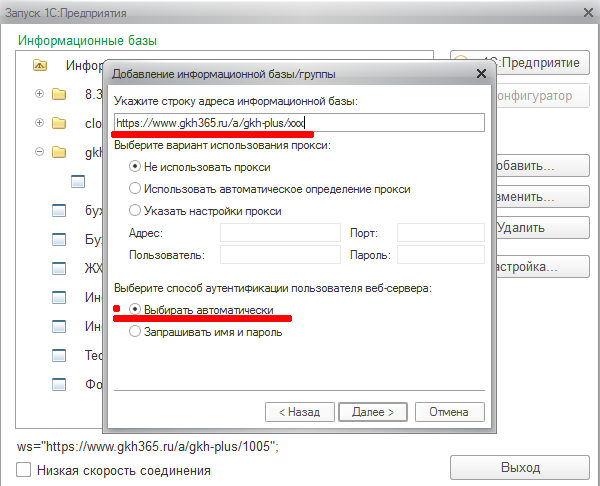Image resolution: width=600 pixels, height=486 pixels.
Task: Click the proxy Порт field
Action: point(441,233)
